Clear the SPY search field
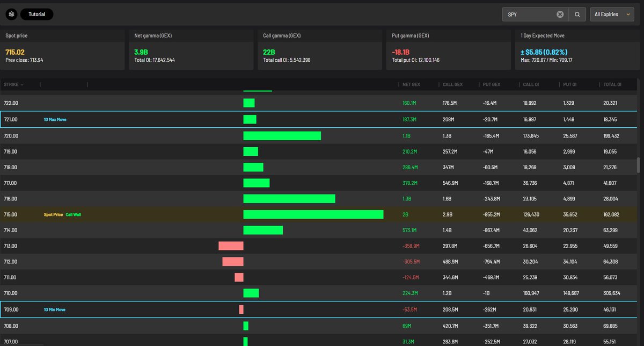Image resolution: width=644 pixels, height=346 pixels. point(560,15)
